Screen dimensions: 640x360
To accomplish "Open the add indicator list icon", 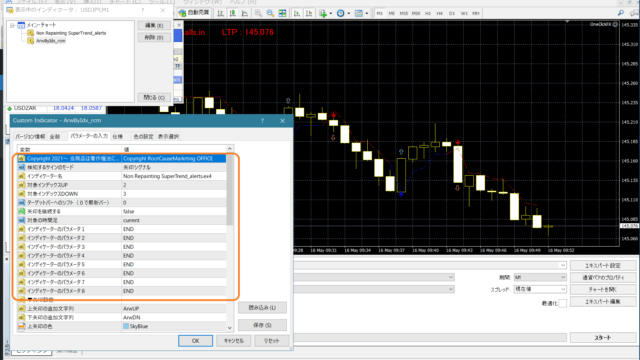I will pos(324,13).
